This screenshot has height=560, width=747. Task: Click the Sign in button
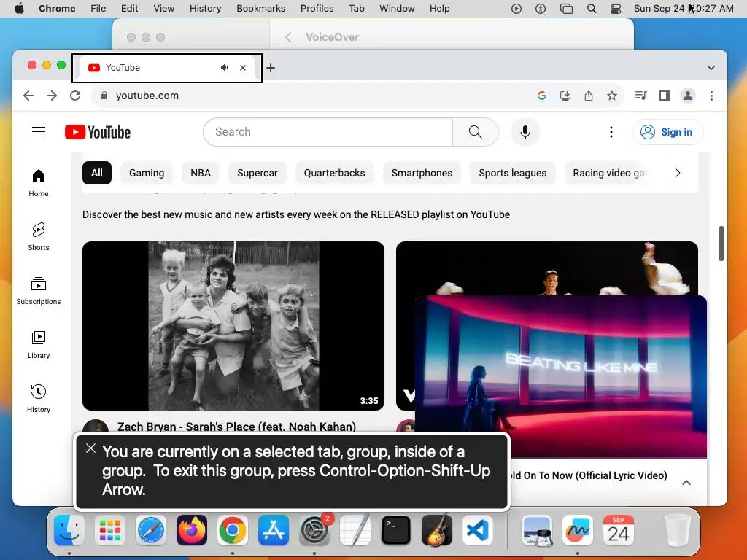pos(667,132)
